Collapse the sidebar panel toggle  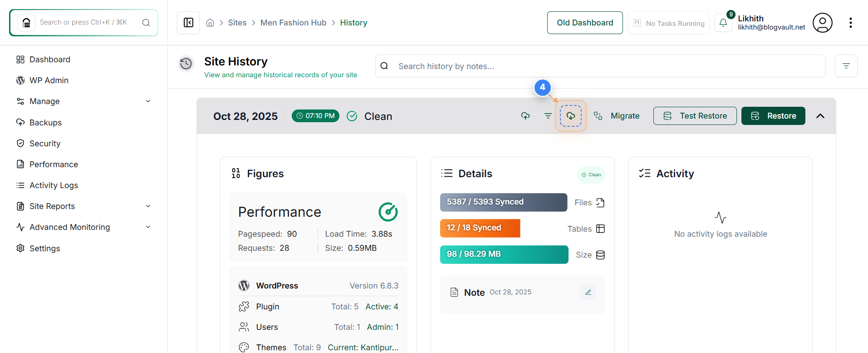[188, 23]
